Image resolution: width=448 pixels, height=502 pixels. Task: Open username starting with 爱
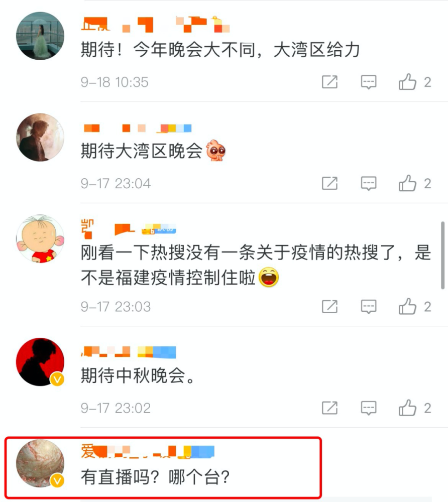(147, 451)
